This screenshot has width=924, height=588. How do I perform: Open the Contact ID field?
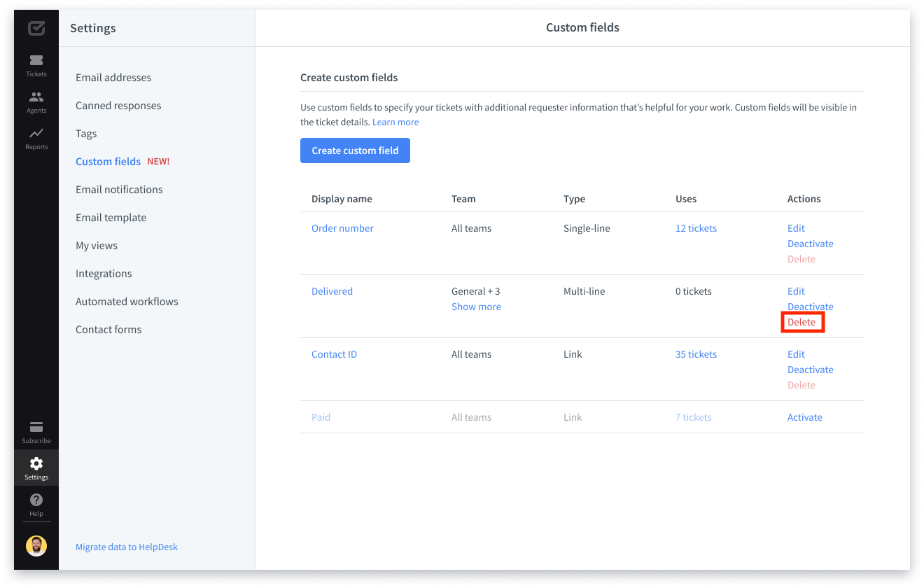[334, 354]
